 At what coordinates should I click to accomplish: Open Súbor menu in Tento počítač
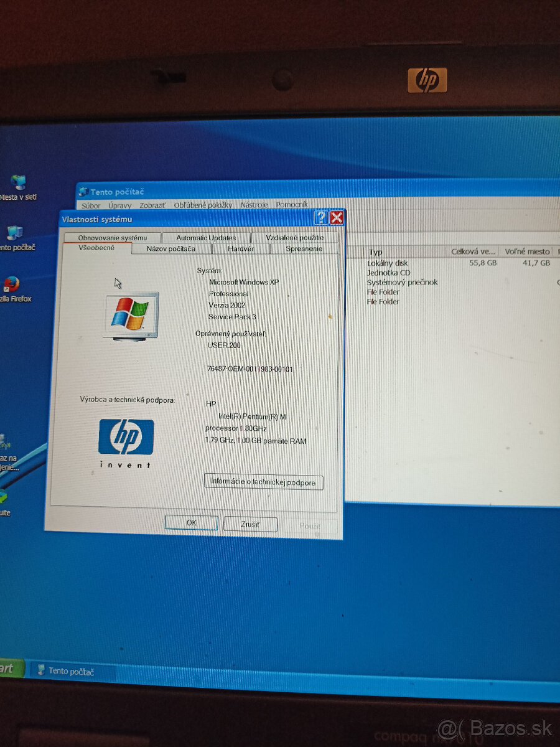(x=91, y=205)
